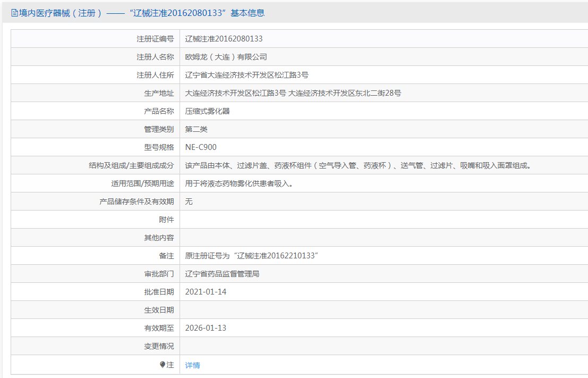Screen dimensions: 588x378
Task: Select product name 压缩式雾化器
Action: coord(207,111)
